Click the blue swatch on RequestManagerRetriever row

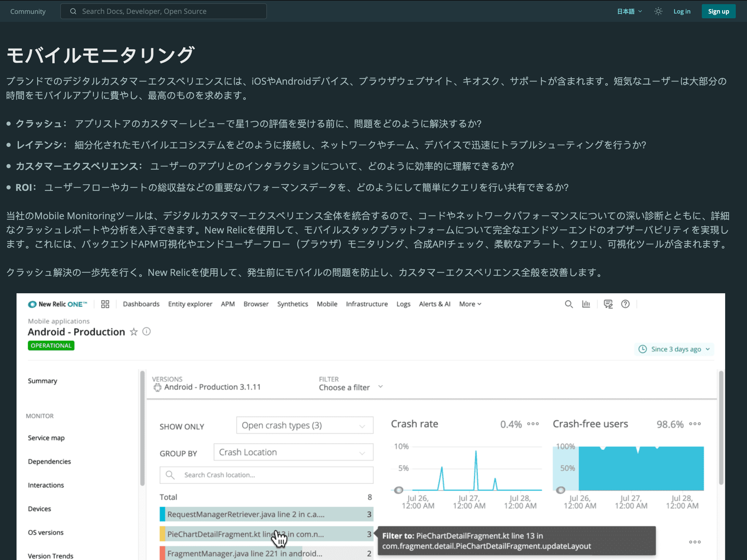click(162, 514)
